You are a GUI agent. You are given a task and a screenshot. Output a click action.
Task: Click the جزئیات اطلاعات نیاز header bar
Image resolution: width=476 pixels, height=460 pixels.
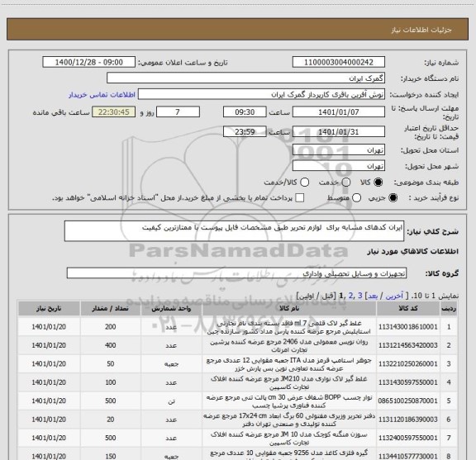point(238,29)
